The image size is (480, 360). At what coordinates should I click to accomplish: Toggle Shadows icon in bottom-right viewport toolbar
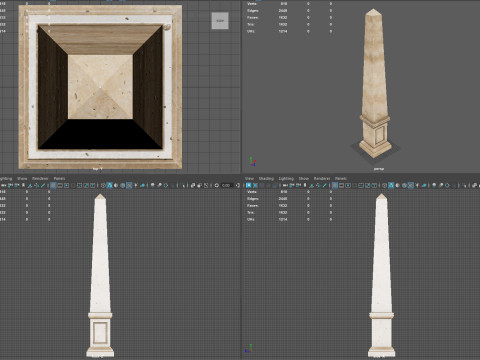click(424, 185)
